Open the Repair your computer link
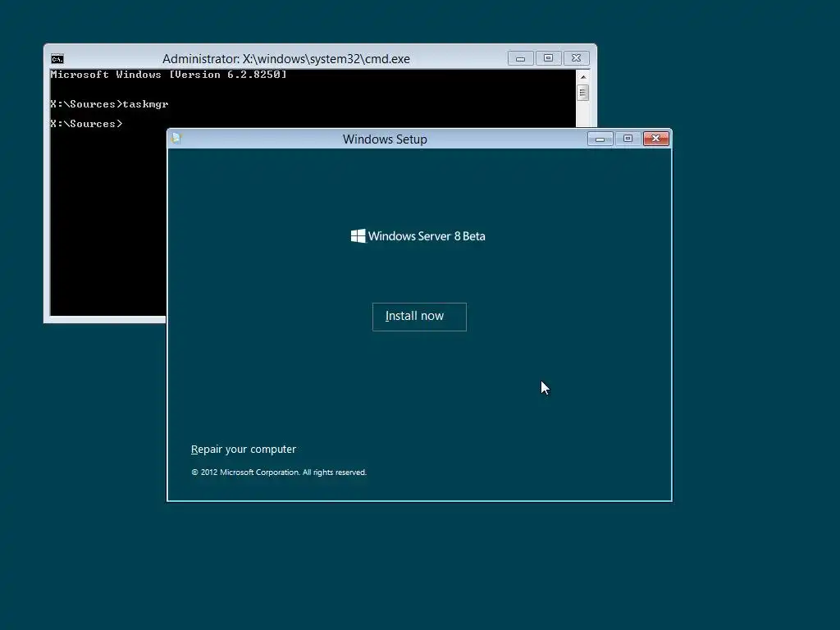 pos(243,450)
